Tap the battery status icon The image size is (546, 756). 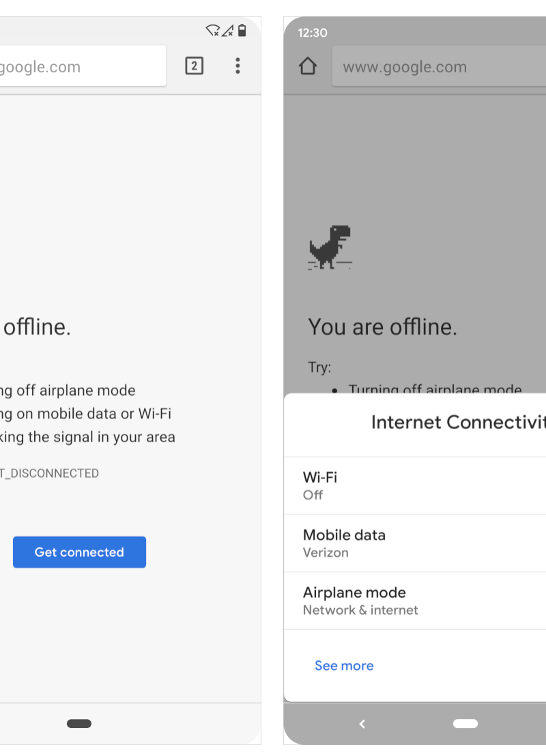[x=242, y=31]
